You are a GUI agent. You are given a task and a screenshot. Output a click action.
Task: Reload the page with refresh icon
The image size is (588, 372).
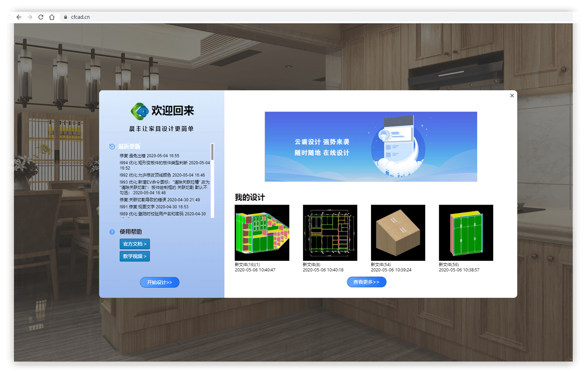(x=41, y=17)
